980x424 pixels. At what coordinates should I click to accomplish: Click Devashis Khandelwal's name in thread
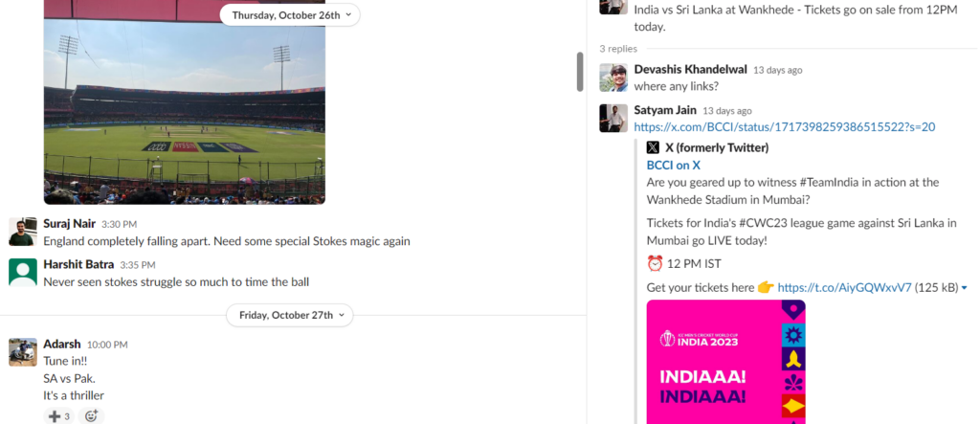coord(691,70)
